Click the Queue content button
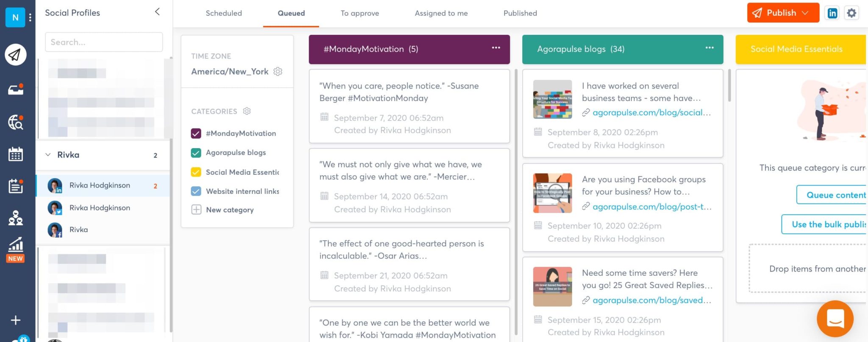Screen dimensions: 868x342 832,195
